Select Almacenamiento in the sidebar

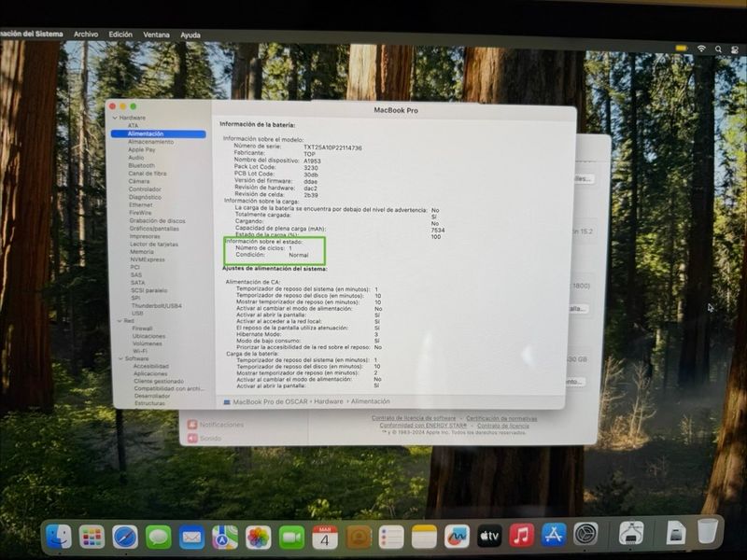click(x=151, y=142)
